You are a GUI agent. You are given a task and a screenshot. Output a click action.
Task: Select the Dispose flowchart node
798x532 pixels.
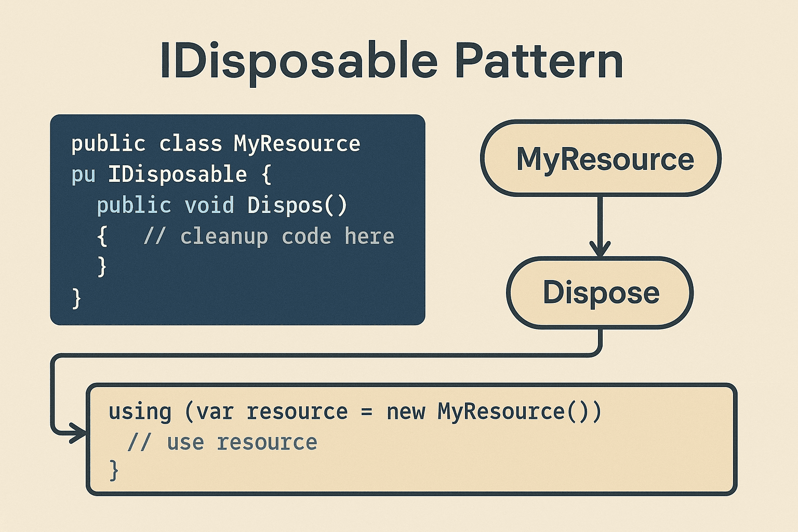(600, 292)
